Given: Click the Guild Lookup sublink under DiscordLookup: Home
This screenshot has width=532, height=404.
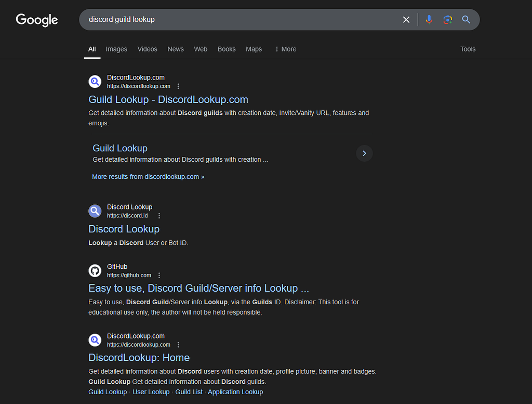Looking at the screenshot, I should pyautogui.click(x=108, y=392).
